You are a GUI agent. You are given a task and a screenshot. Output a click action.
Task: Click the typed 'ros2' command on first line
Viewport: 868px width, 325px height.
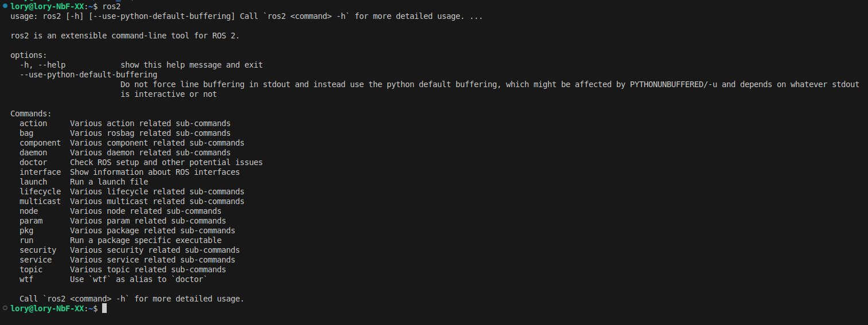(111, 6)
